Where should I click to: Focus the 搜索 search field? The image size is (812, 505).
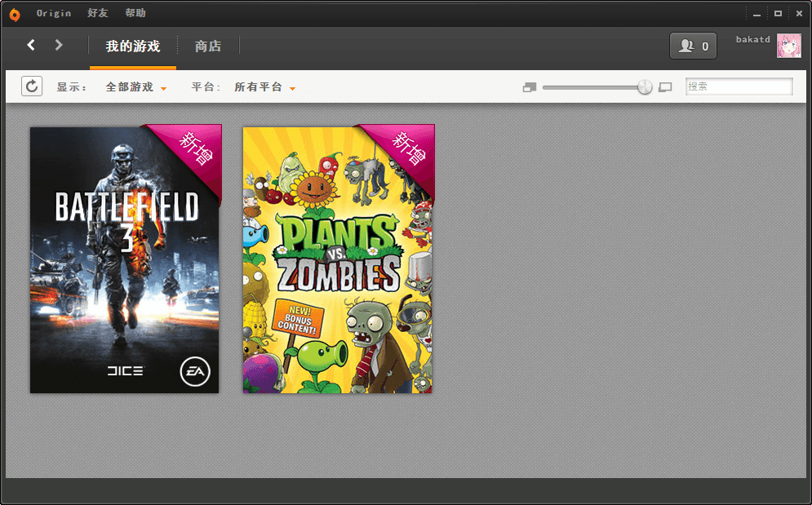739,86
